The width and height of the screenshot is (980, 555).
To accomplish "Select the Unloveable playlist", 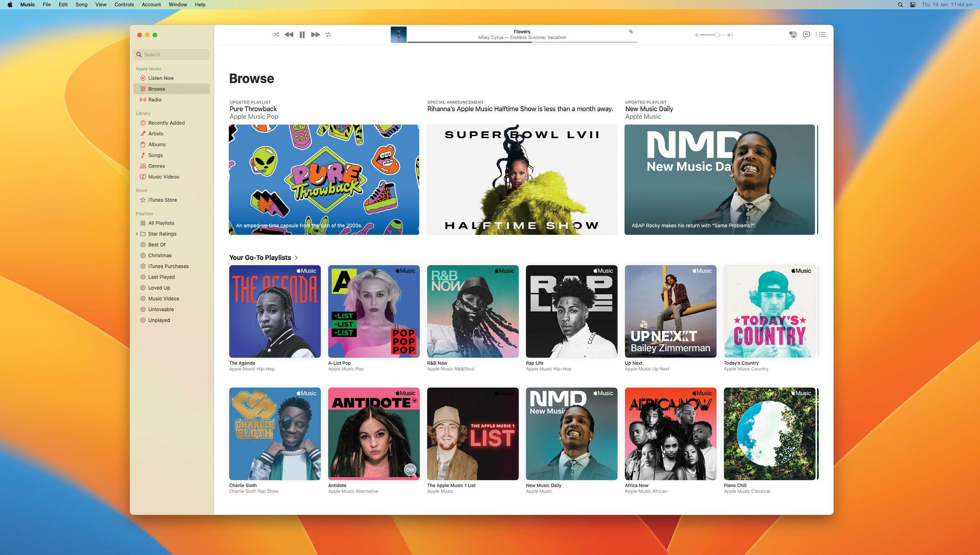I will [171, 310].
